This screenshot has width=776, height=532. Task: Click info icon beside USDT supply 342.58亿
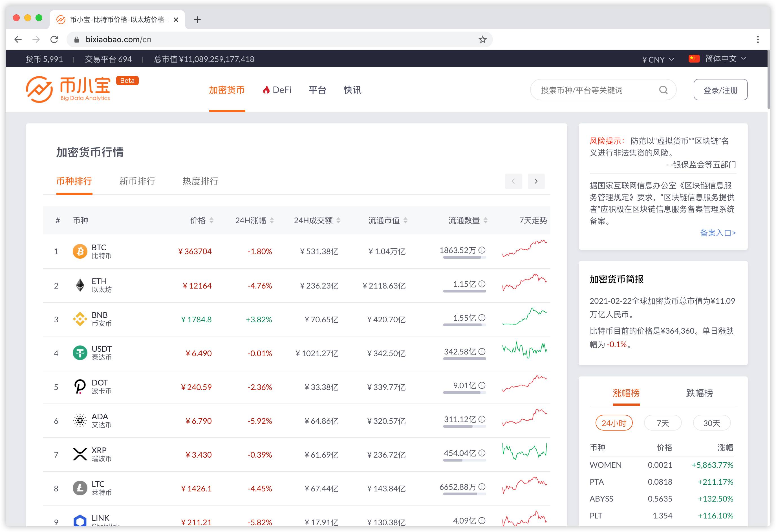coord(482,351)
